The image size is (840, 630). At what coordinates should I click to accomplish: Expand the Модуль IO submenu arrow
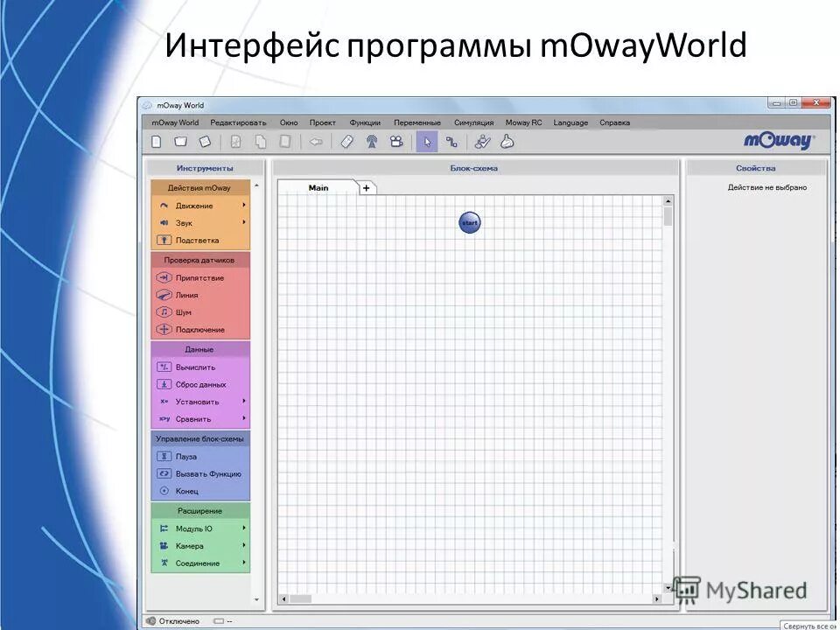coord(244,528)
